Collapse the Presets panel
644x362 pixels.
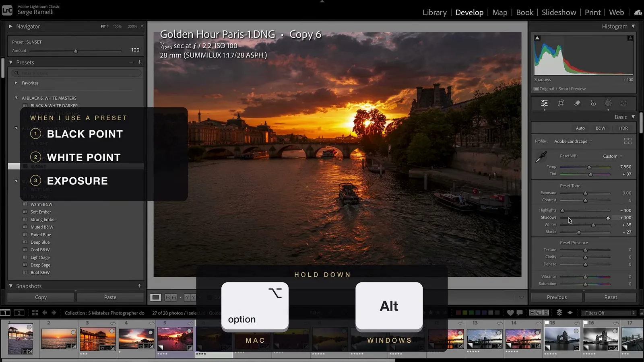tap(11, 62)
